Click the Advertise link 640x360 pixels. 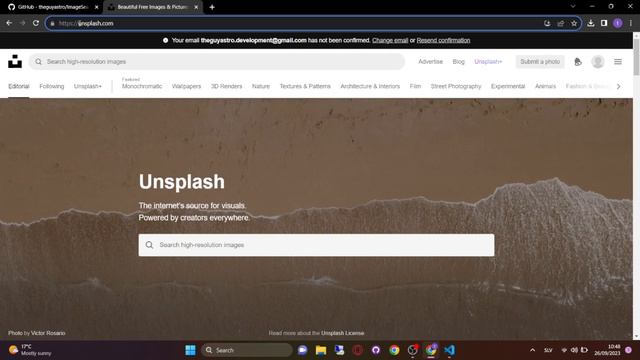431,62
